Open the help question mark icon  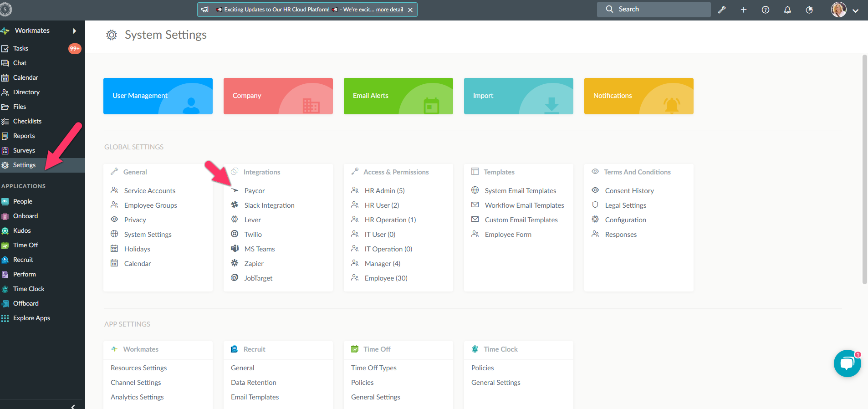coord(766,10)
